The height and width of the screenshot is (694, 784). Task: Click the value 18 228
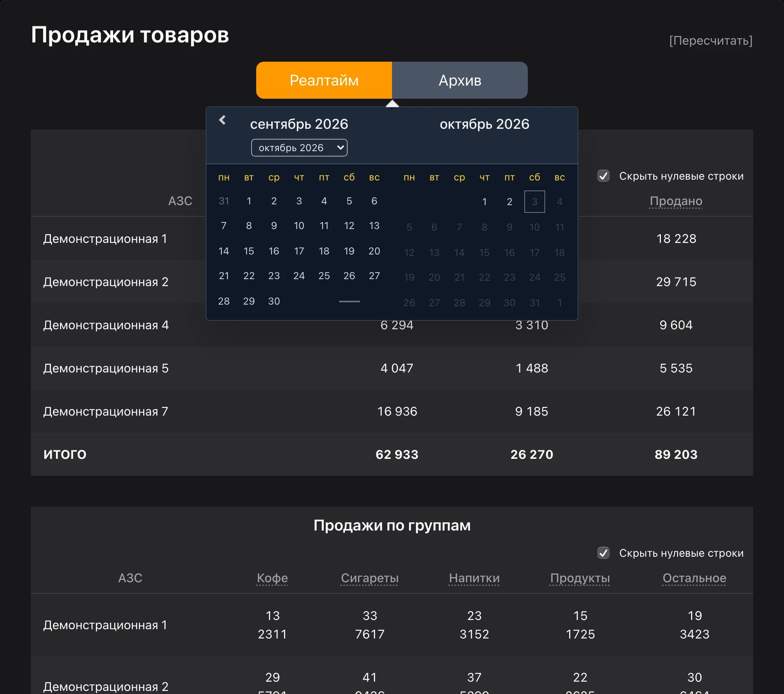[676, 239]
